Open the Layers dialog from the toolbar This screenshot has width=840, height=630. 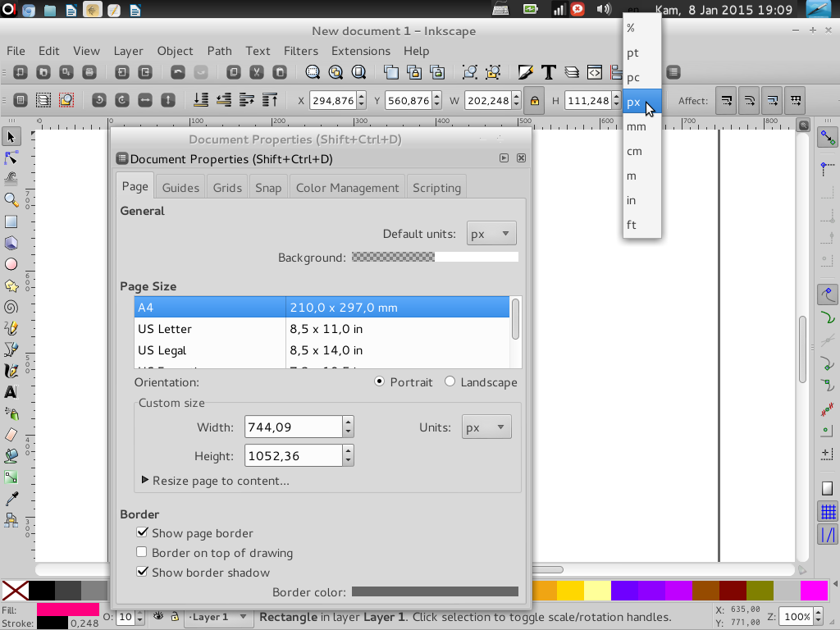(x=572, y=72)
